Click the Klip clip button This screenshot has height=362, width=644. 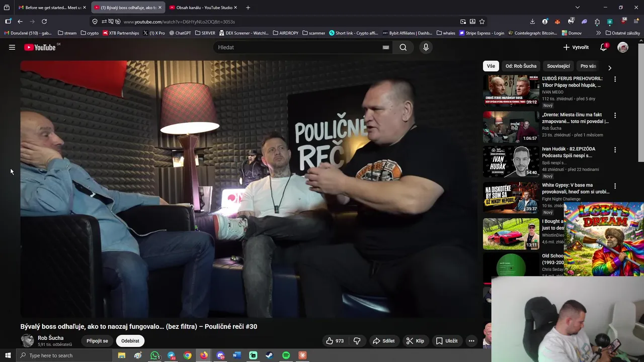tap(415, 341)
